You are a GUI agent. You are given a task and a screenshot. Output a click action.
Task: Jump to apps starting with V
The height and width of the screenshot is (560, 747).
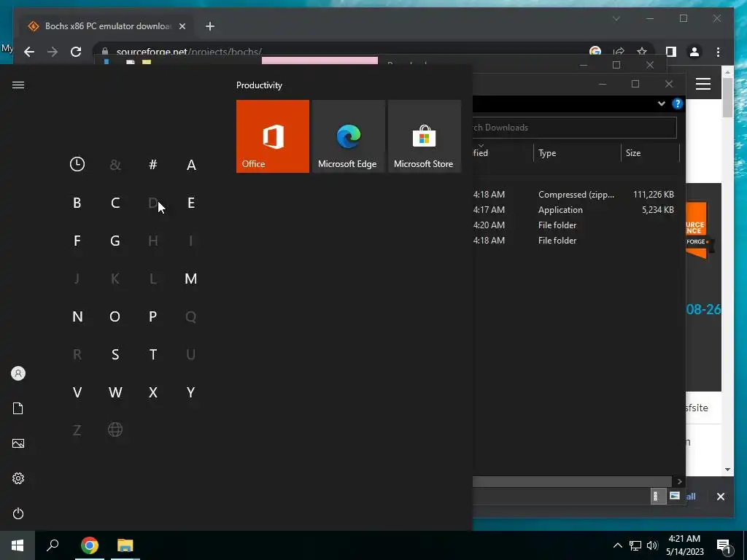(x=77, y=392)
